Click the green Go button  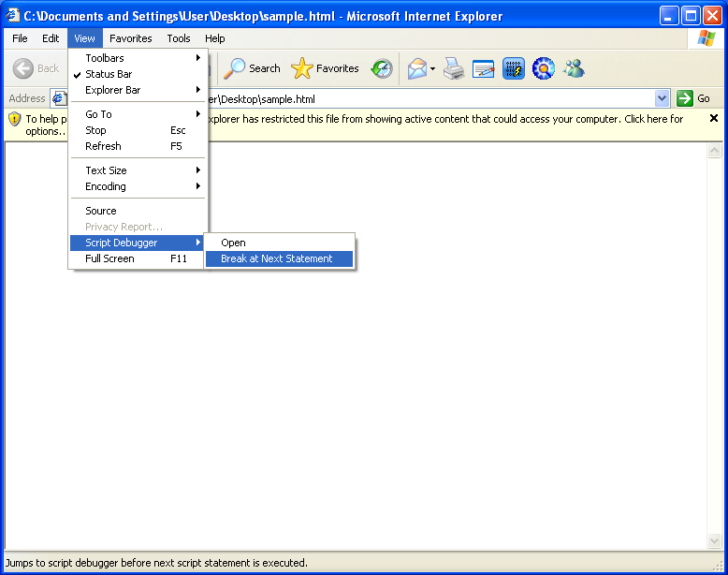click(693, 98)
